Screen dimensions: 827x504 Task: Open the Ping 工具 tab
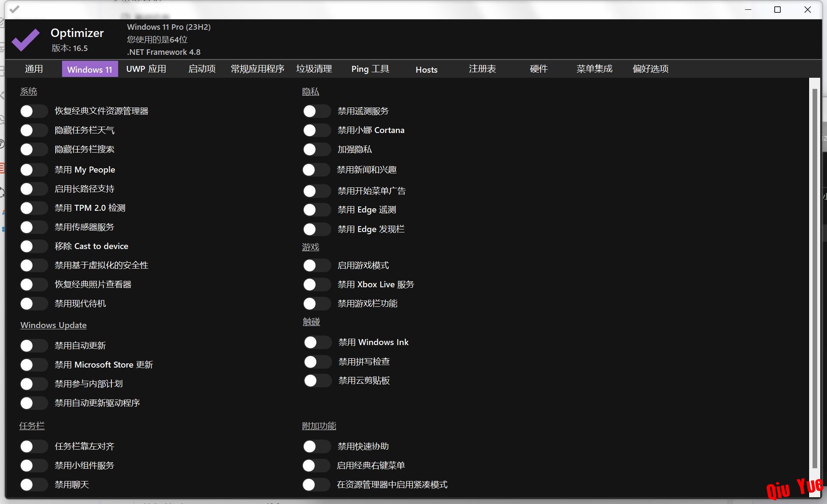tap(370, 69)
